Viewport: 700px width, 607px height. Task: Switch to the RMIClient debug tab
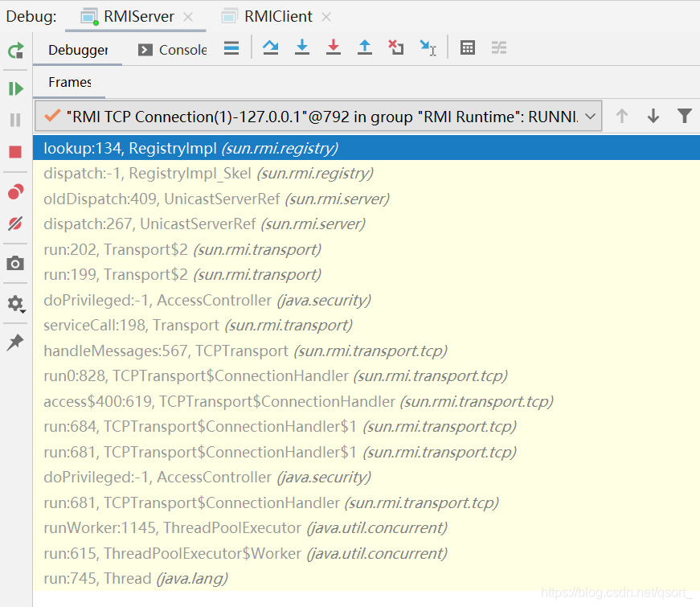(x=278, y=17)
